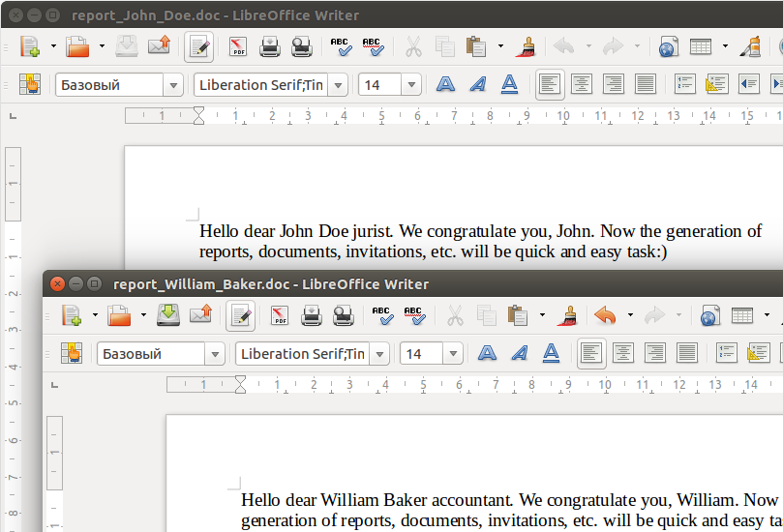Select Clone formatting brush in William_Baker window
783x532 pixels.
tap(567, 316)
